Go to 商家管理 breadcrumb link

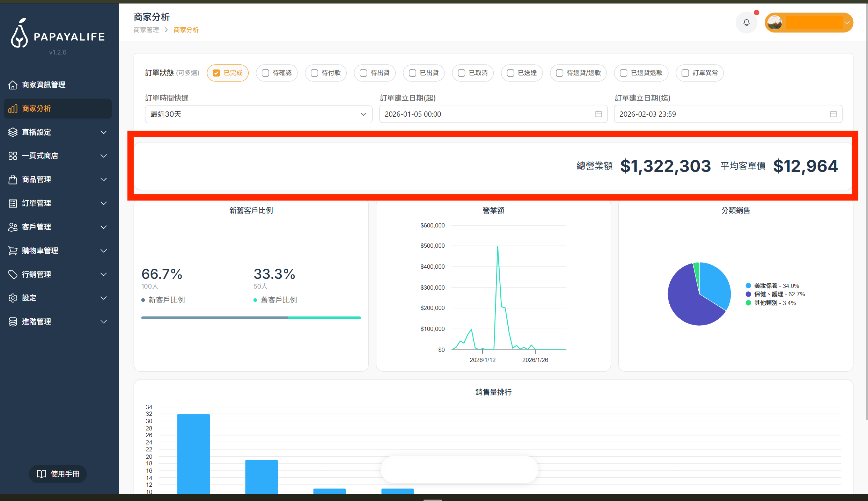click(146, 30)
